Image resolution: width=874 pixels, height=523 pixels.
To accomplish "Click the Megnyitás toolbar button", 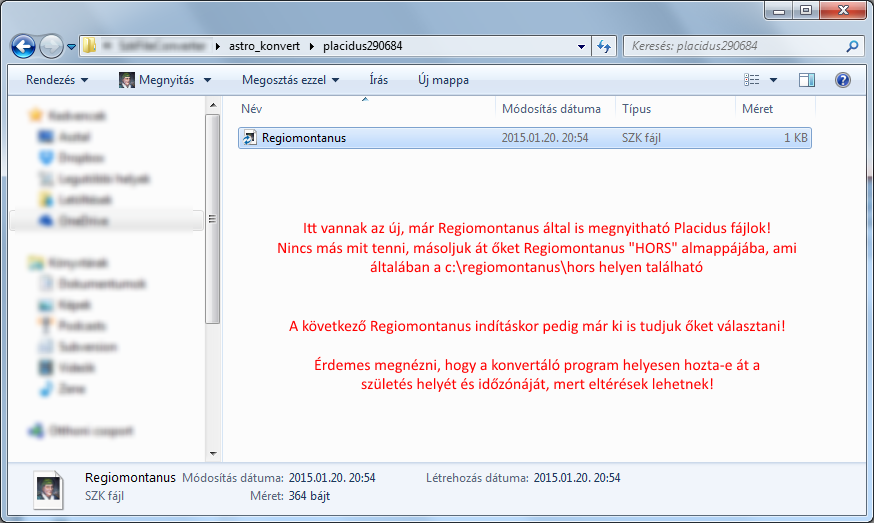I will point(157,80).
